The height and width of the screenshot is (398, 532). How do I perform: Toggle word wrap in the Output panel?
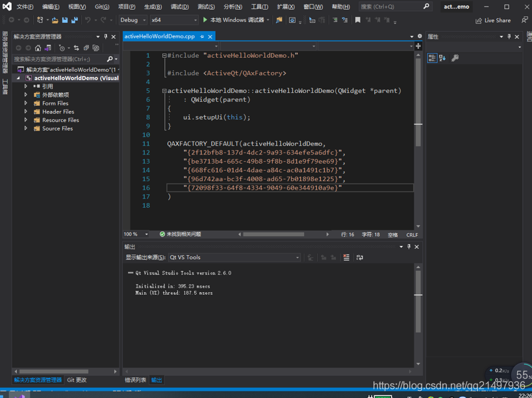(x=360, y=258)
